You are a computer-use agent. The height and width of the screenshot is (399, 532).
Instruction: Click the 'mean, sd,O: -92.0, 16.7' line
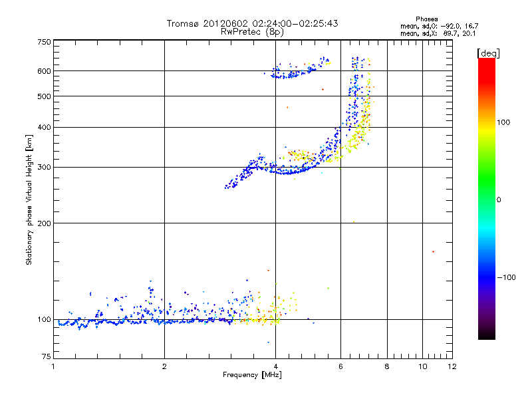point(440,26)
